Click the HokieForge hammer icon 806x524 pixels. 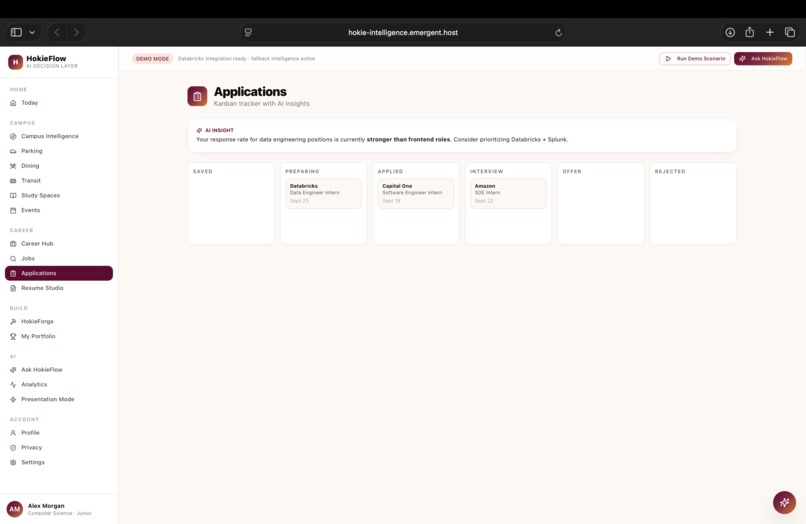pyautogui.click(x=13, y=322)
